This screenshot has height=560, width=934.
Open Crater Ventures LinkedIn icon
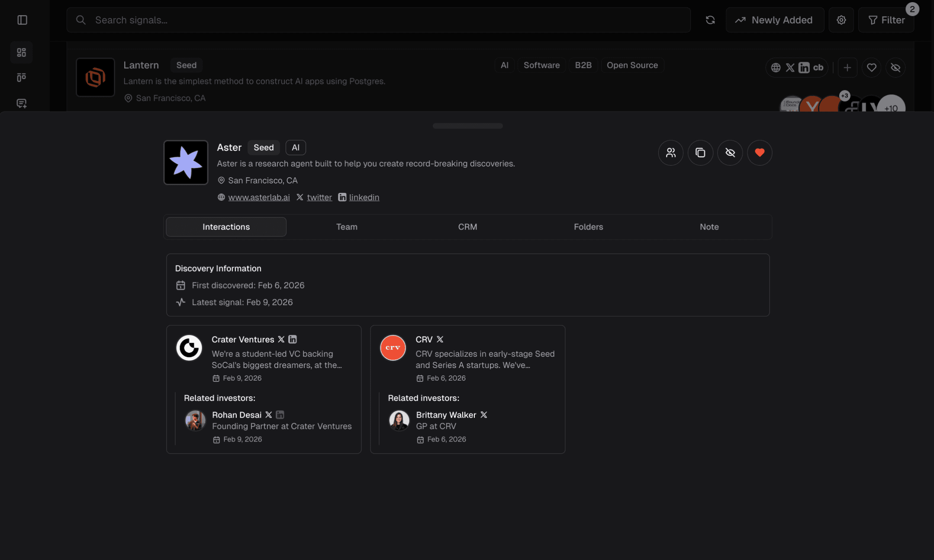tap(293, 339)
